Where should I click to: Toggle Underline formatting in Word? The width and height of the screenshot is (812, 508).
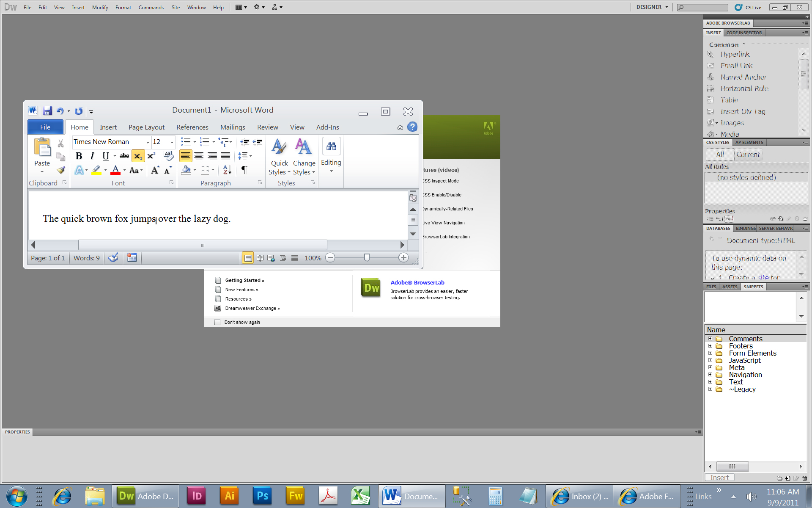pyautogui.click(x=106, y=156)
